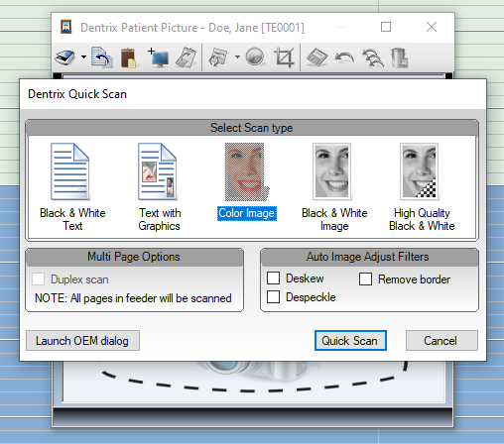Choose the Color Image scan type
The image size is (504, 444).
[x=247, y=181]
